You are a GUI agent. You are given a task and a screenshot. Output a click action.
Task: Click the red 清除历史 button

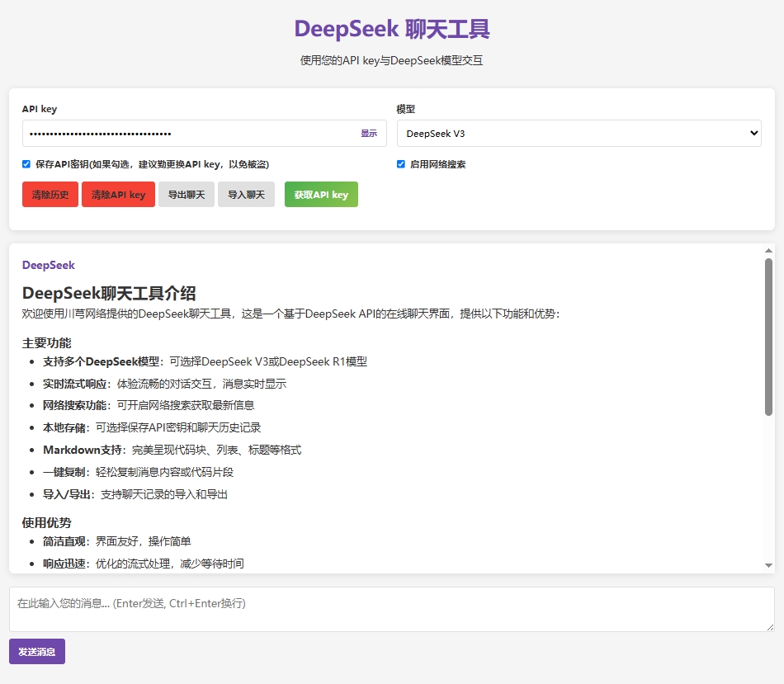click(50, 195)
